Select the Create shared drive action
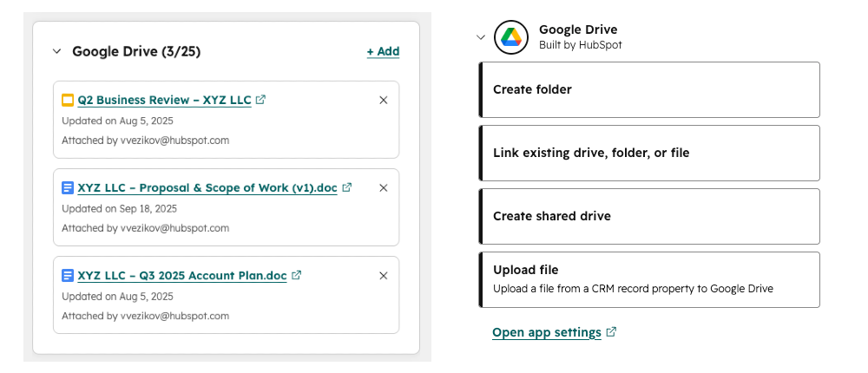Screen dimensions: 868x373 coord(649,216)
